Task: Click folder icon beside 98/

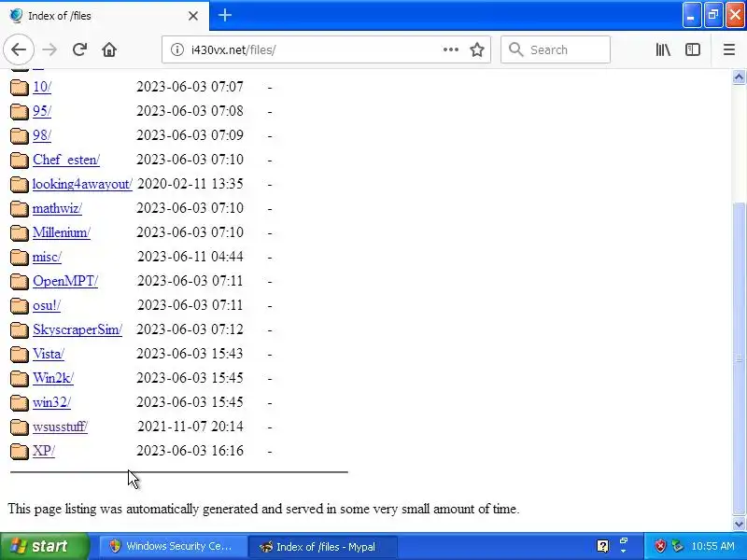Action: [19, 135]
